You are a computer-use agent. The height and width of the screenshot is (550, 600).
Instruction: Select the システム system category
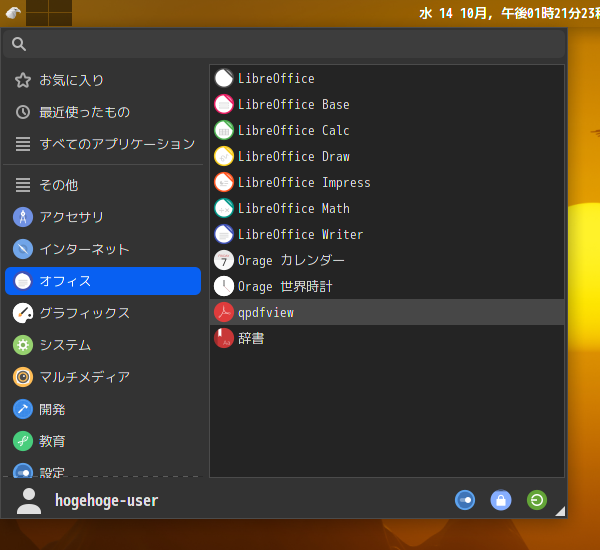pyautogui.click(x=103, y=345)
